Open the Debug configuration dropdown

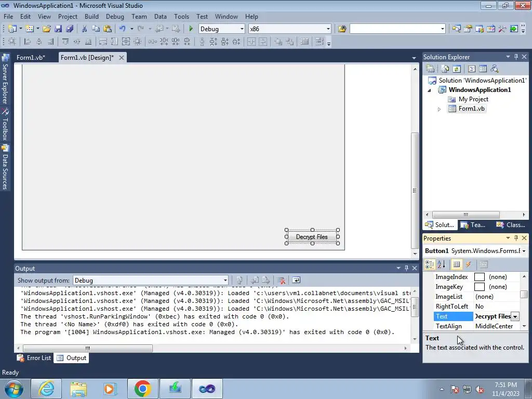click(x=242, y=29)
